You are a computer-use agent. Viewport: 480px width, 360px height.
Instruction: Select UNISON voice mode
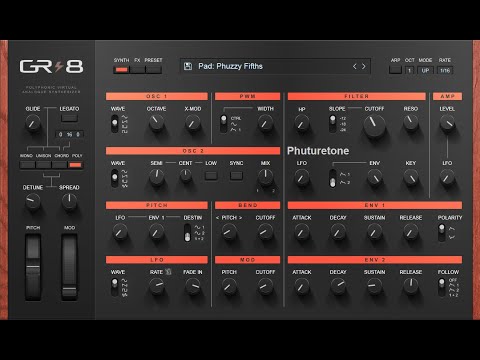[43, 165]
